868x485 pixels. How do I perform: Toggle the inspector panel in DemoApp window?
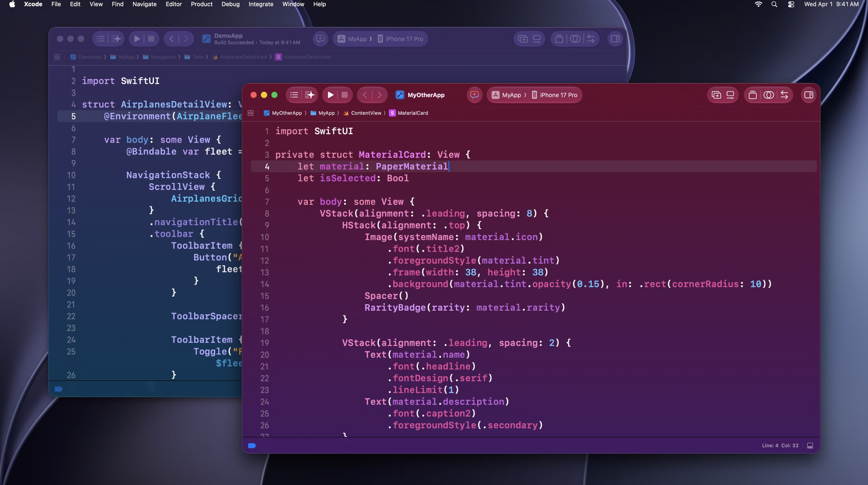pyautogui.click(x=615, y=39)
